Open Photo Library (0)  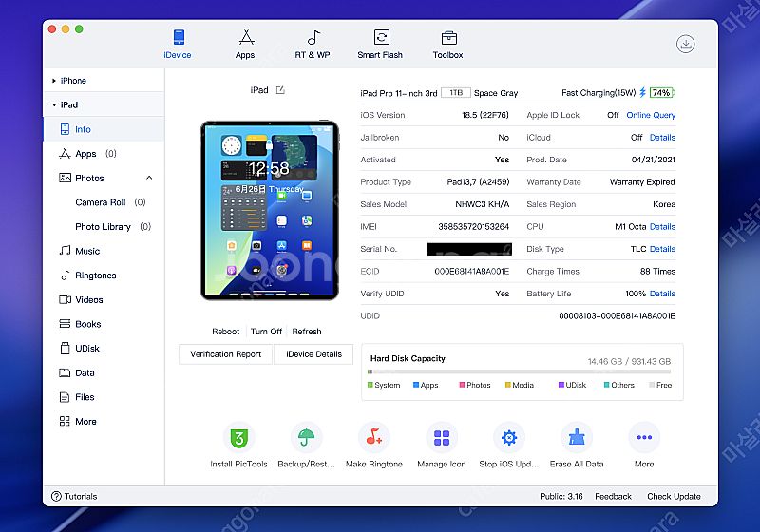click(113, 226)
